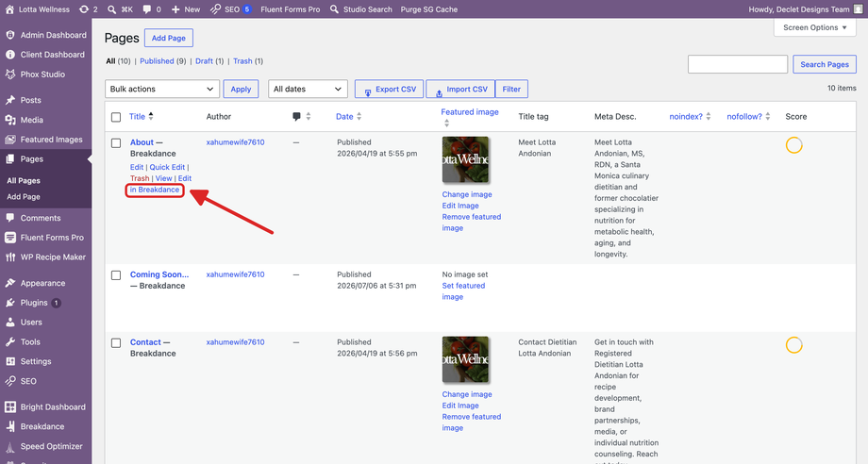Open the Plugins icon in sidebar
Image resolution: width=868 pixels, height=464 pixels.
click(x=10, y=303)
